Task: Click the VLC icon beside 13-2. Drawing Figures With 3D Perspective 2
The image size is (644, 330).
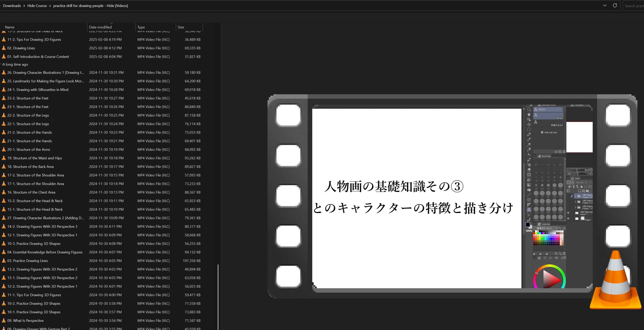Action: [x=4, y=269]
